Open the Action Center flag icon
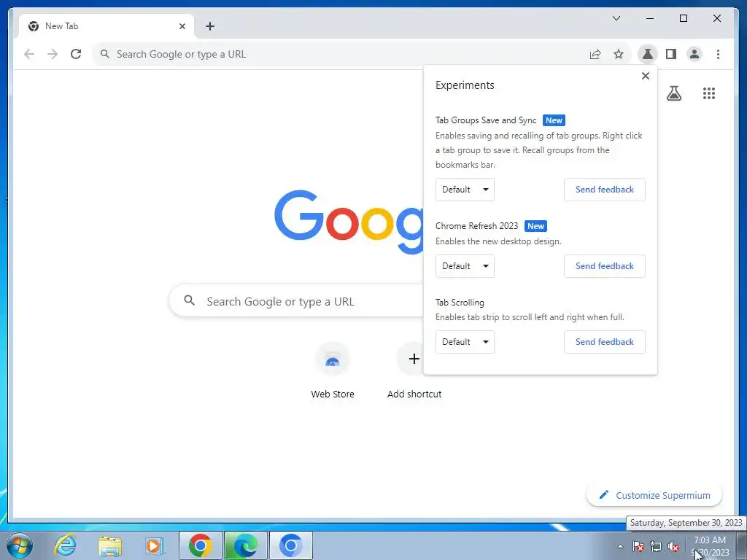 click(x=638, y=546)
